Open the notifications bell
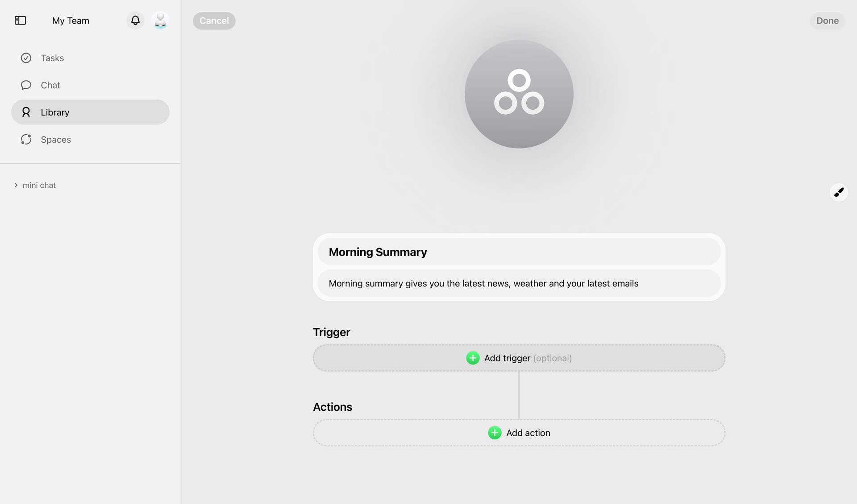Screen dimensions: 857x504 click(x=135, y=20)
